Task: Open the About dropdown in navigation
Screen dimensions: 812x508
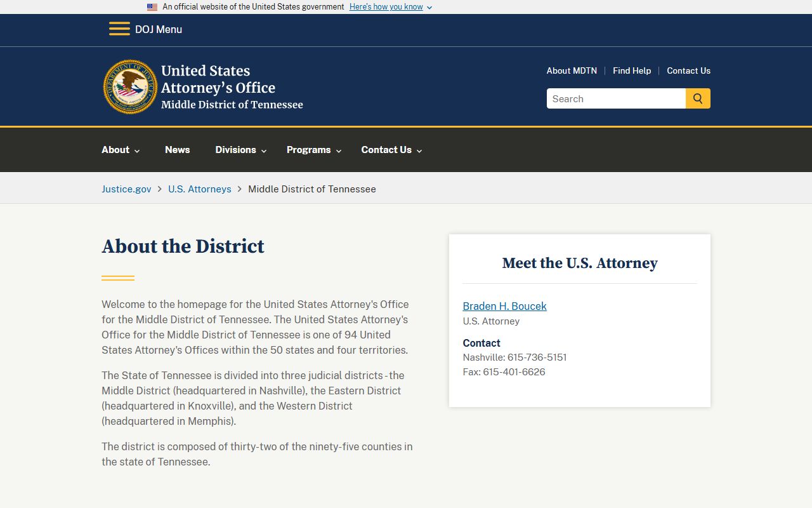Action: pos(121,150)
